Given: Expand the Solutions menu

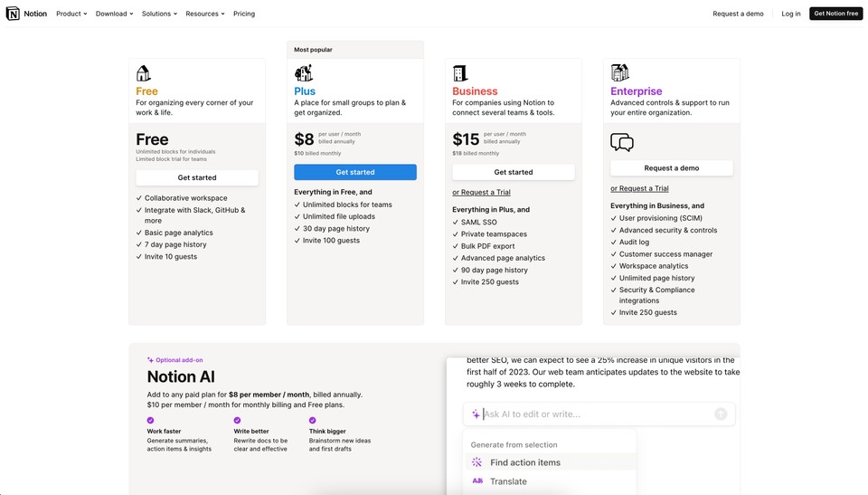Looking at the screenshot, I should pos(159,14).
